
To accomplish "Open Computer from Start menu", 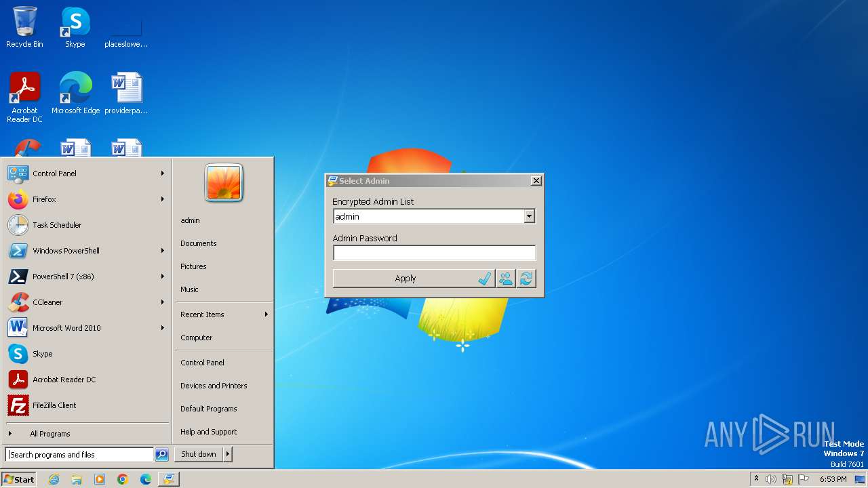I will click(x=196, y=338).
